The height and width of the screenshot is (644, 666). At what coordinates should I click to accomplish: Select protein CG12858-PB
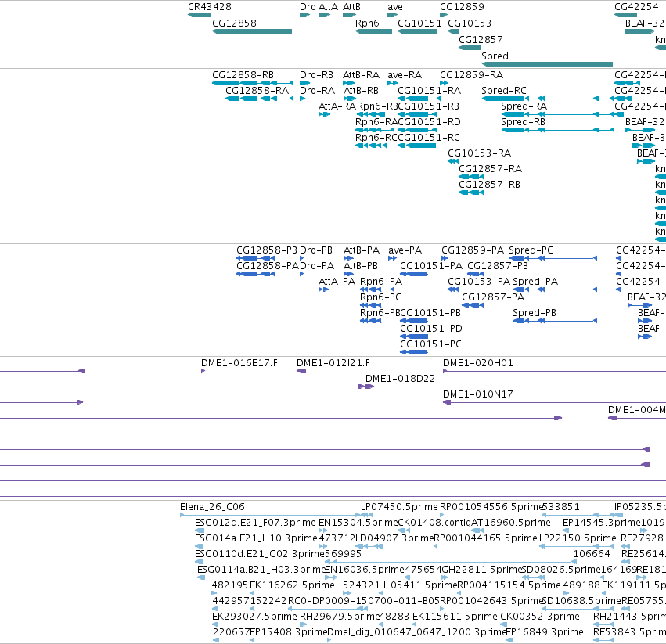[x=255, y=258]
